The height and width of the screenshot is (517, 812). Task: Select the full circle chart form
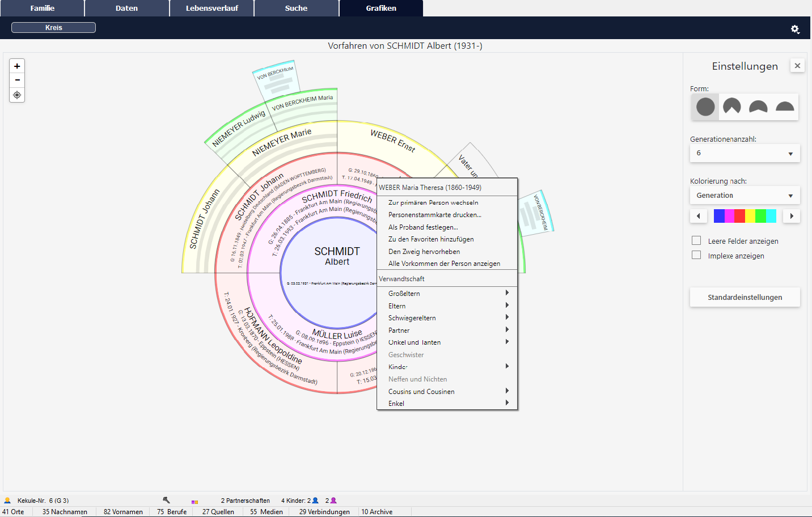click(x=705, y=107)
